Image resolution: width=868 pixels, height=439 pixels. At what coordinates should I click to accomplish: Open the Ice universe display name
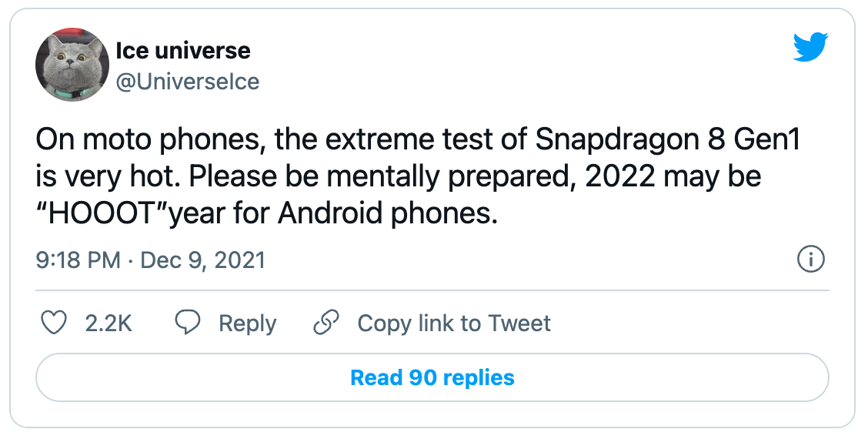coord(183,51)
